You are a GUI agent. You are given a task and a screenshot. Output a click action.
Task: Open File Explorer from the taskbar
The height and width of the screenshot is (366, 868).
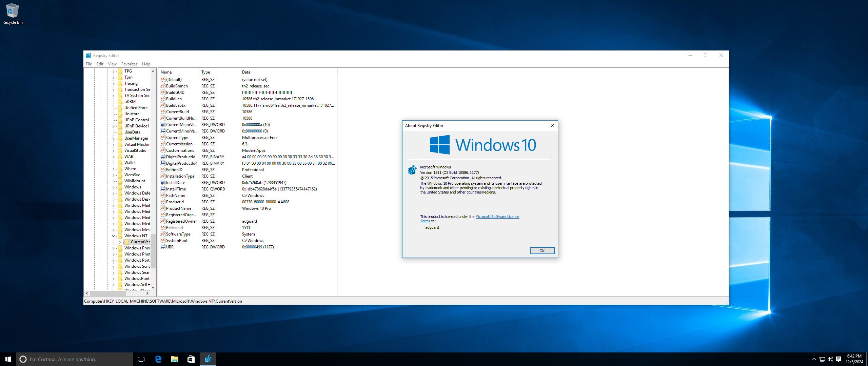click(x=174, y=359)
